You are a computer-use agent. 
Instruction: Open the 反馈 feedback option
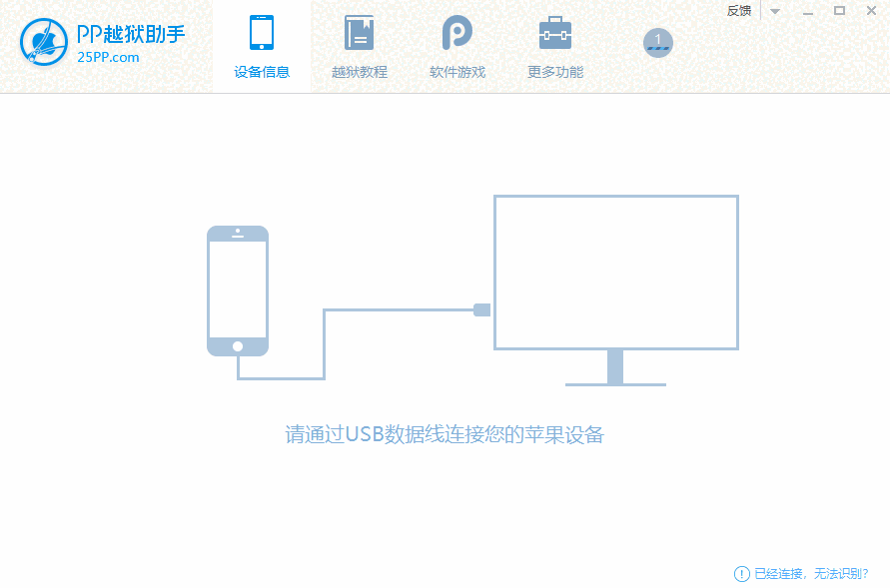[739, 11]
